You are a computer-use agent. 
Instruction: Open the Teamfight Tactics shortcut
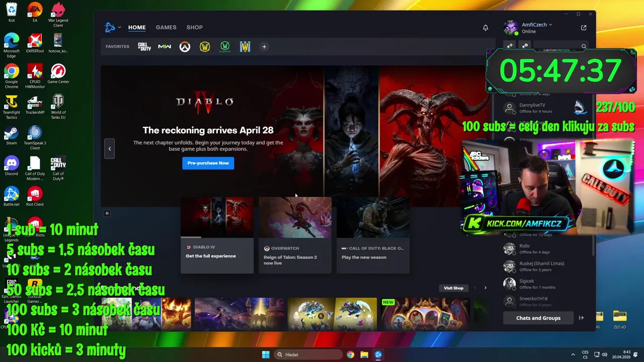[x=11, y=107]
